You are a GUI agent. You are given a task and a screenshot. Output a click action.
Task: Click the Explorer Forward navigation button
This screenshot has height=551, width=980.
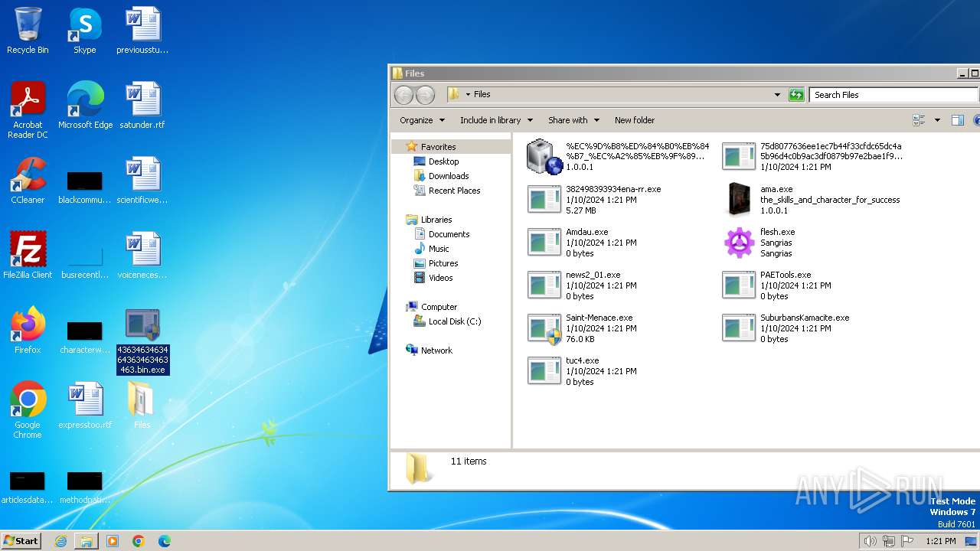pyautogui.click(x=425, y=95)
